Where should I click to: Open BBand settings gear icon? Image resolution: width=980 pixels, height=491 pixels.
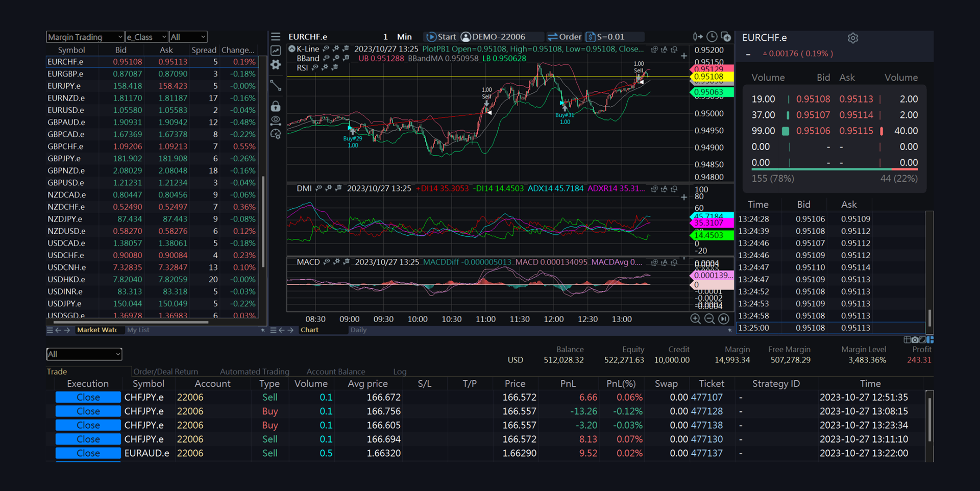336,58
